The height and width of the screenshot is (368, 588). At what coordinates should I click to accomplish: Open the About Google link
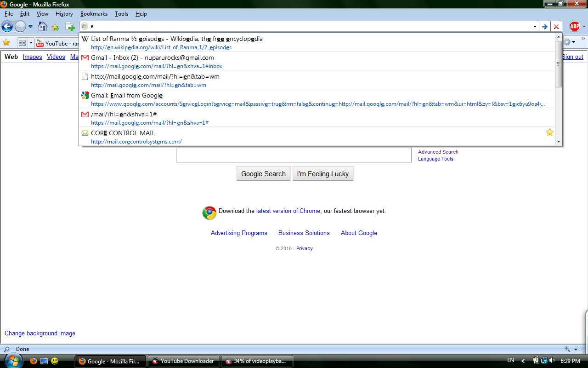(x=359, y=233)
